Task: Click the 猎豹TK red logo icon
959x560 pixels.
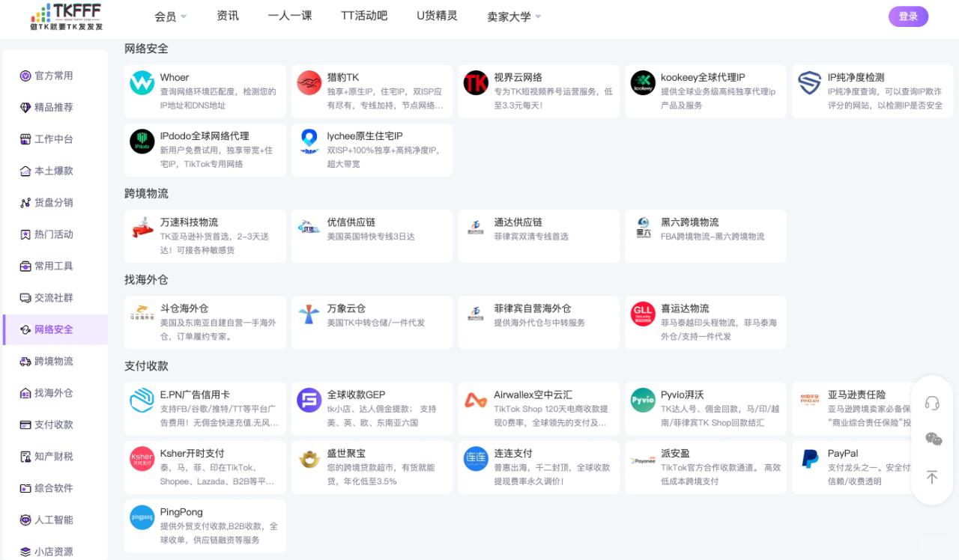Action: click(309, 83)
